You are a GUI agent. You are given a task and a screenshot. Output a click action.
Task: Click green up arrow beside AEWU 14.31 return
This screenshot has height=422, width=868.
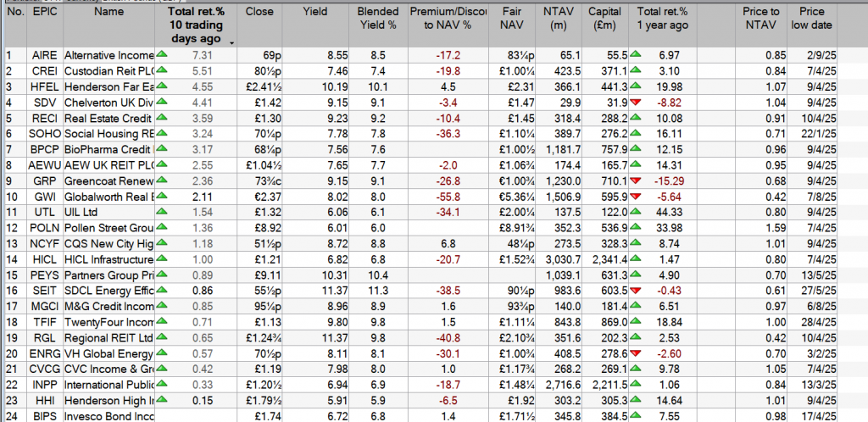click(636, 164)
